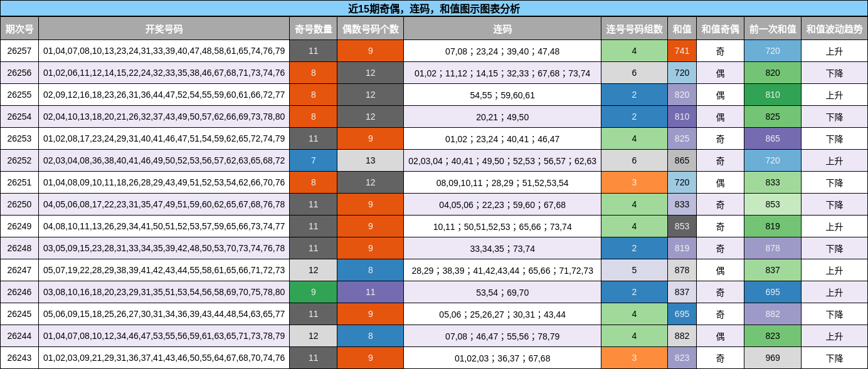Click consecutive numbers 07,08；23,24；39,40；47,48
Viewport: 868px width, 369px height.
(502, 51)
